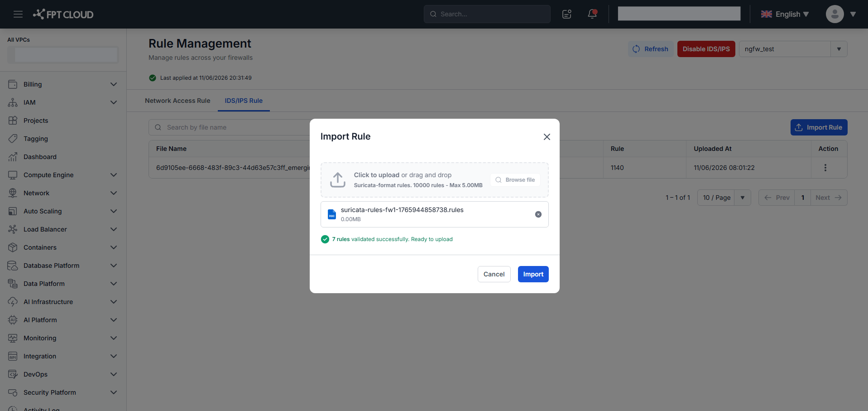Click the Dashboard chart icon

[13, 157]
